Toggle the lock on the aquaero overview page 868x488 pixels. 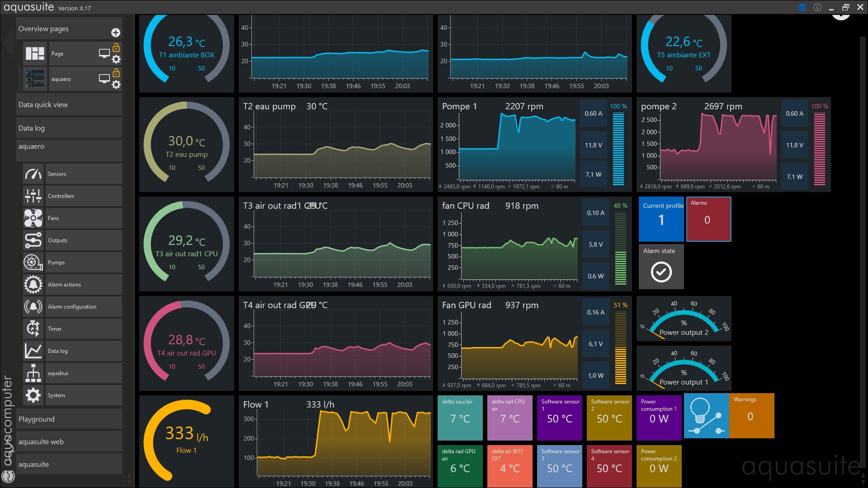click(116, 73)
